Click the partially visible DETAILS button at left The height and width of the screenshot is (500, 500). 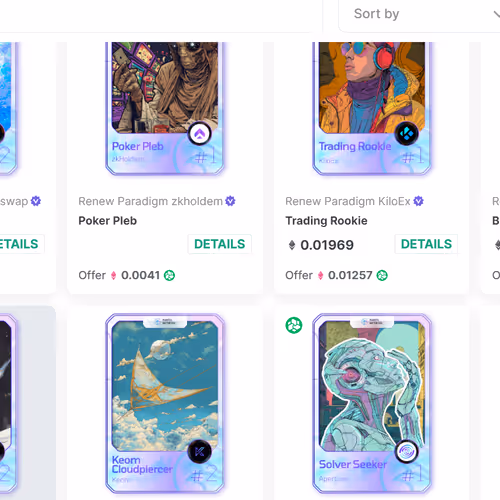[x=20, y=244]
